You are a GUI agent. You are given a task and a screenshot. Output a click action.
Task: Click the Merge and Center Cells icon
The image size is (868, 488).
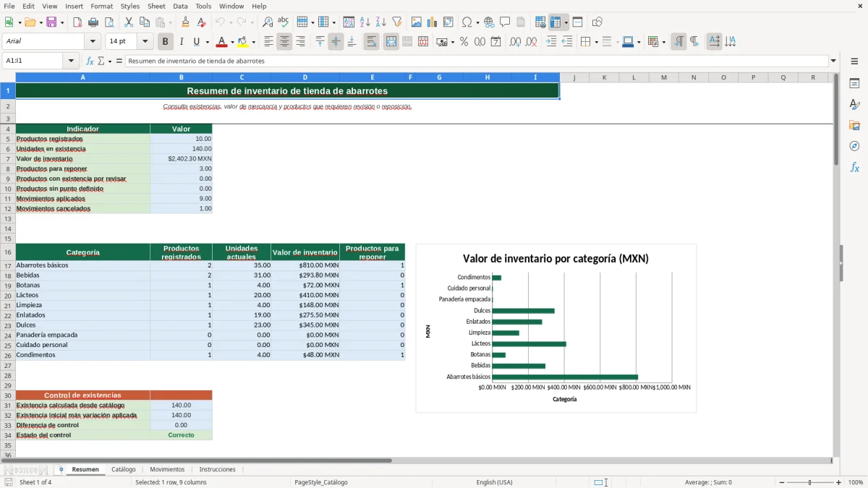coord(391,42)
